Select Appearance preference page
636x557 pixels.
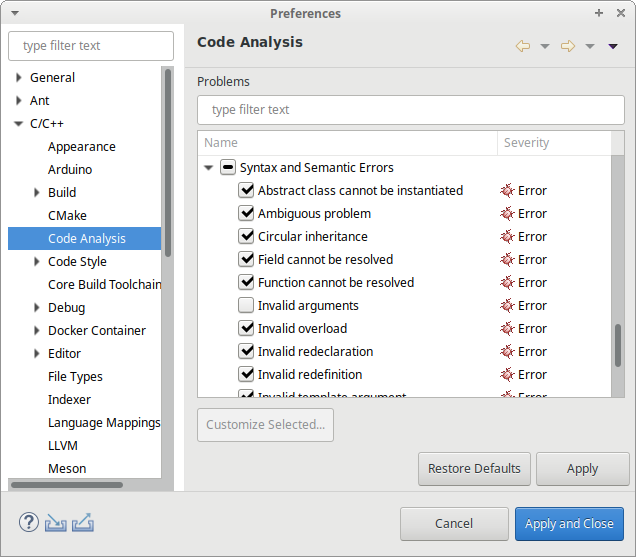[x=82, y=146]
